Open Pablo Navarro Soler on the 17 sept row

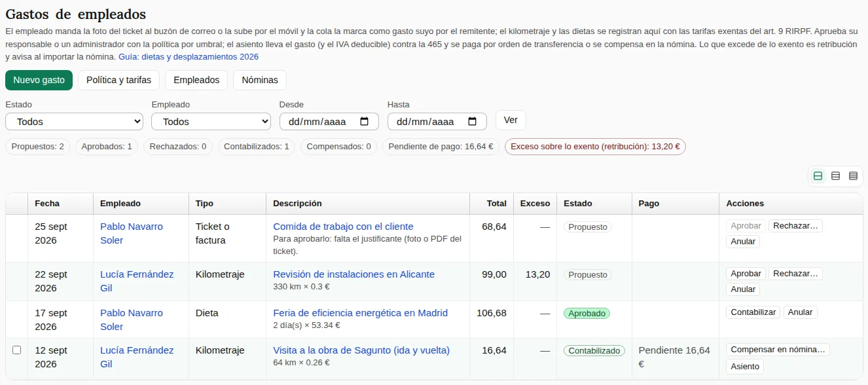point(132,320)
